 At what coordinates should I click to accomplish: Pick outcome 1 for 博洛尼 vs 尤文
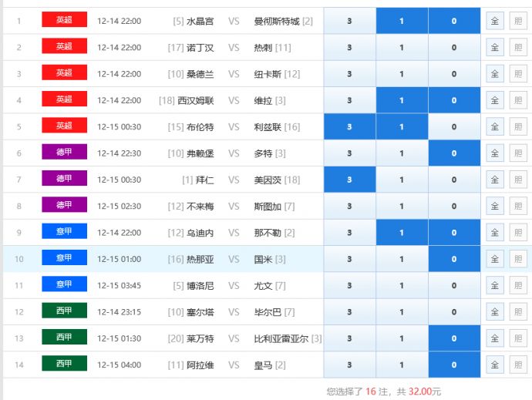[402, 286]
